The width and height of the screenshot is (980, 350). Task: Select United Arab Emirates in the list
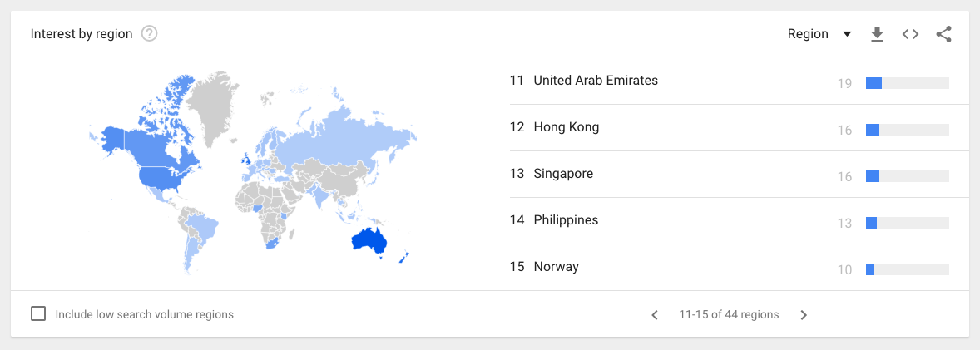595,81
